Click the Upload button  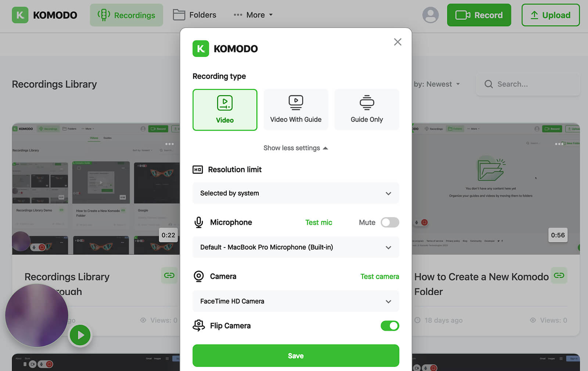(x=551, y=15)
